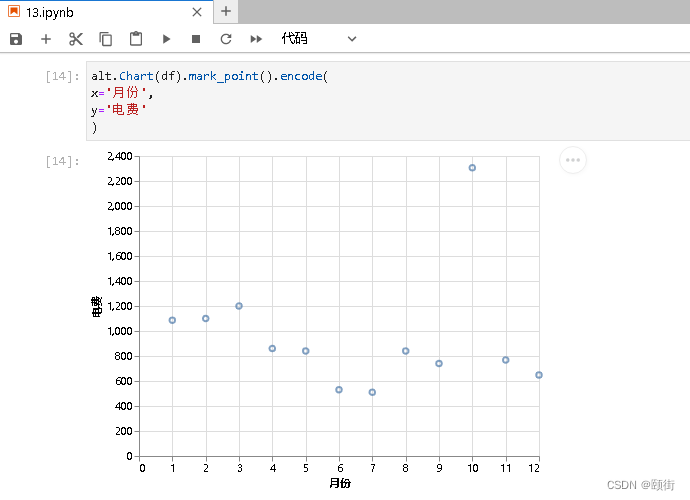Stop the kernel with the square icon

tap(196, 39)
